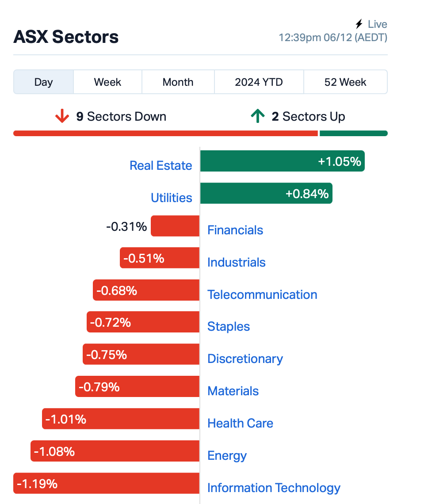Select the Day tab
Image resolution: width=428 pixels, height=504 pixels.
click(x=43, y=82)
